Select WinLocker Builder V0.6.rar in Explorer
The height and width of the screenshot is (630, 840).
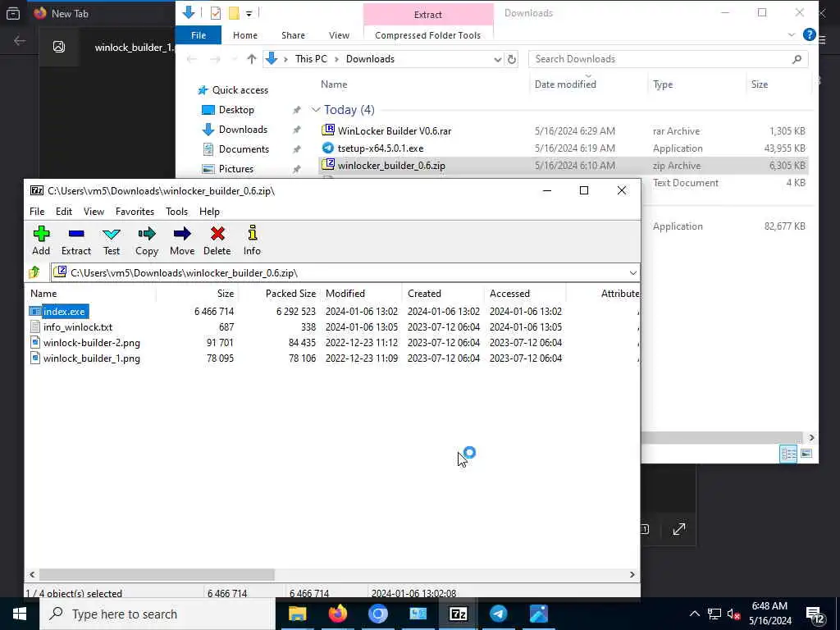click(395, 130)
